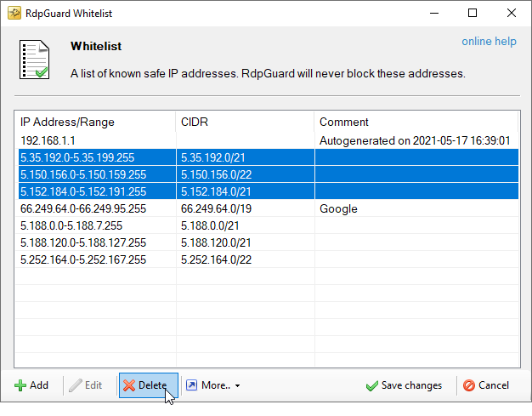Click the green plus Add icon
Viewport: 532px width, 416px height.
tap(20, 385)
